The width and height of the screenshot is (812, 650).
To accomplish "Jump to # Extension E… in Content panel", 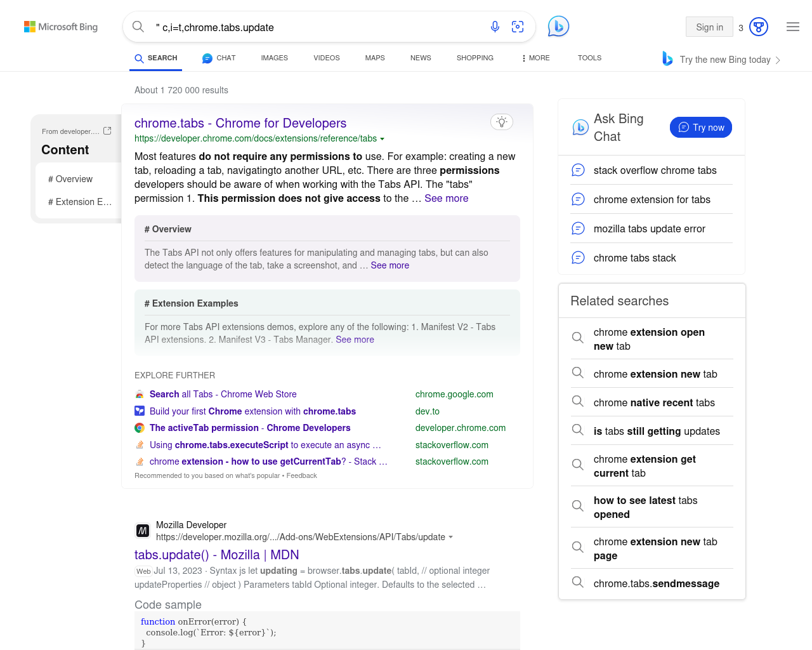I will 80,202.
